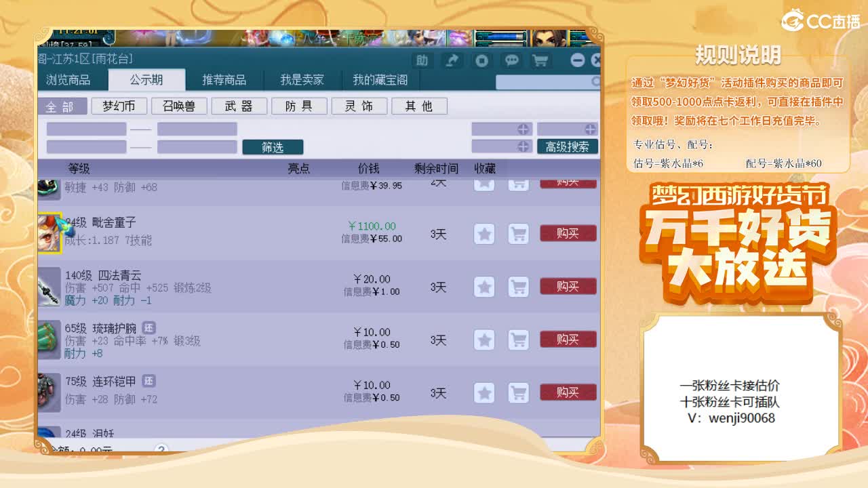Add 四法青云 to shopping cart
The width and height of the screenshot is (868, 488).
[x=519, y=287]
